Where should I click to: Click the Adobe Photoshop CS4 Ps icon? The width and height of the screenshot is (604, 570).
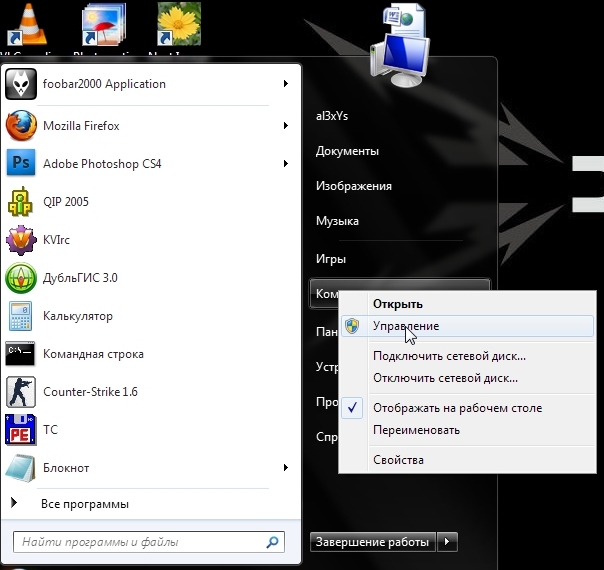click(x=21, y=163)
